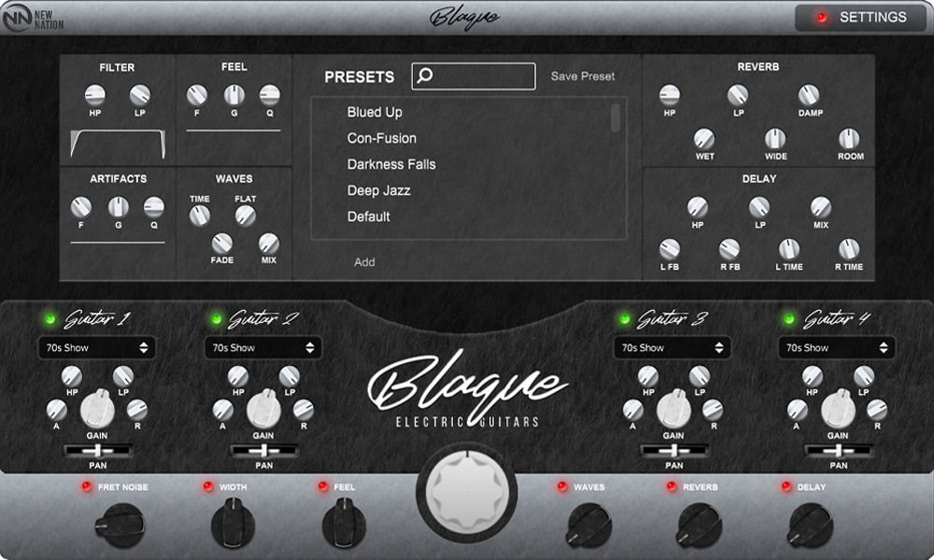934x560 pixels.
Task: Toggle the bottom REVERB red LED
Action: click(x=672, y=487)
